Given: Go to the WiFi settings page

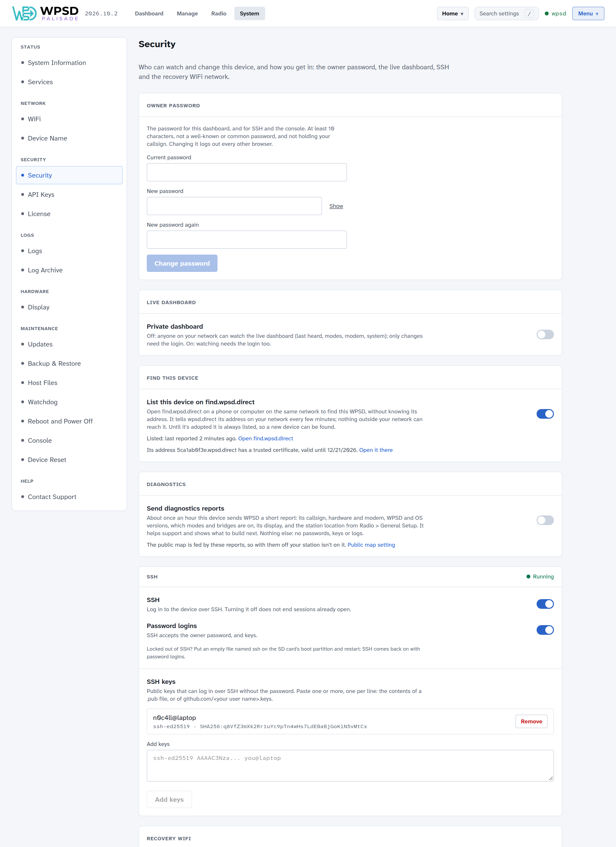Looking at the screenshot, I should [70, 119].
